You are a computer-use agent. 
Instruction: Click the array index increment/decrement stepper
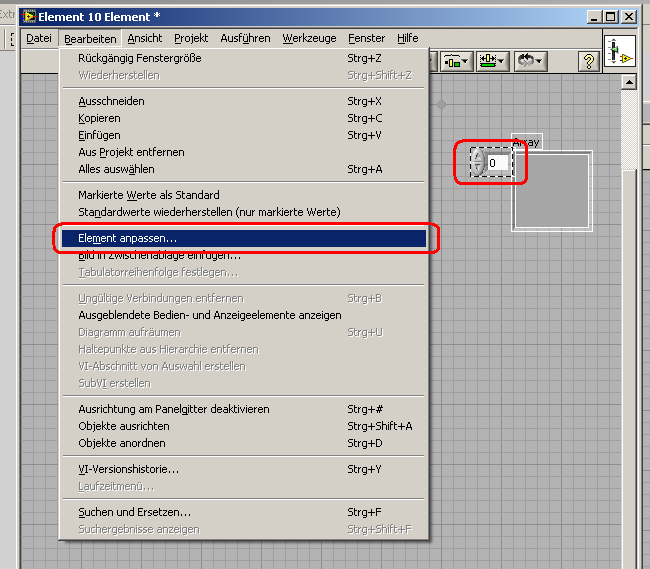(x=478, y=162)
